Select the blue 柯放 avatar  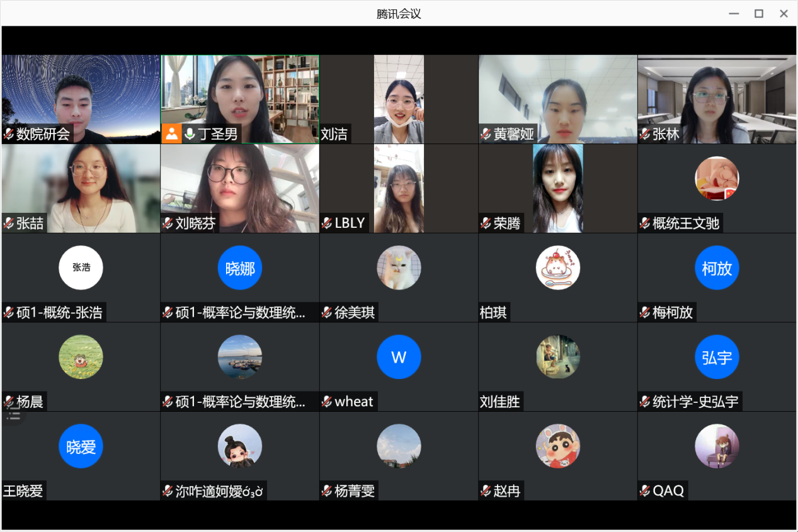[717, 268]
